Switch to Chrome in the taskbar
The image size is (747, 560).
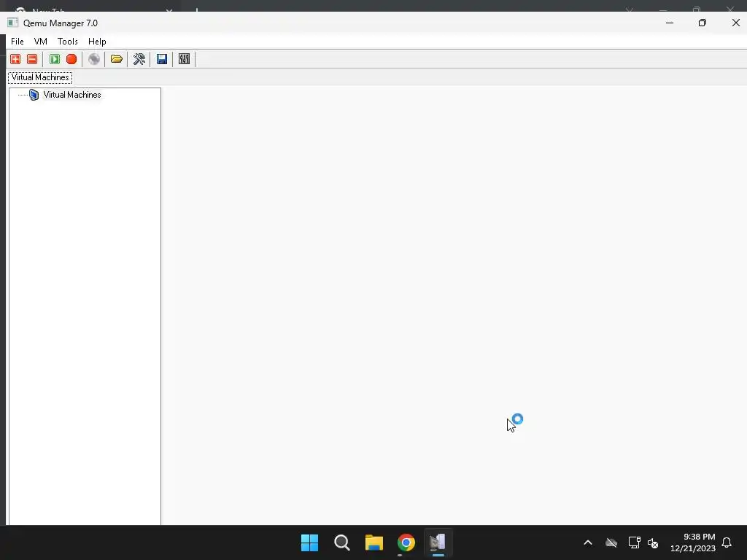point(406,542)
